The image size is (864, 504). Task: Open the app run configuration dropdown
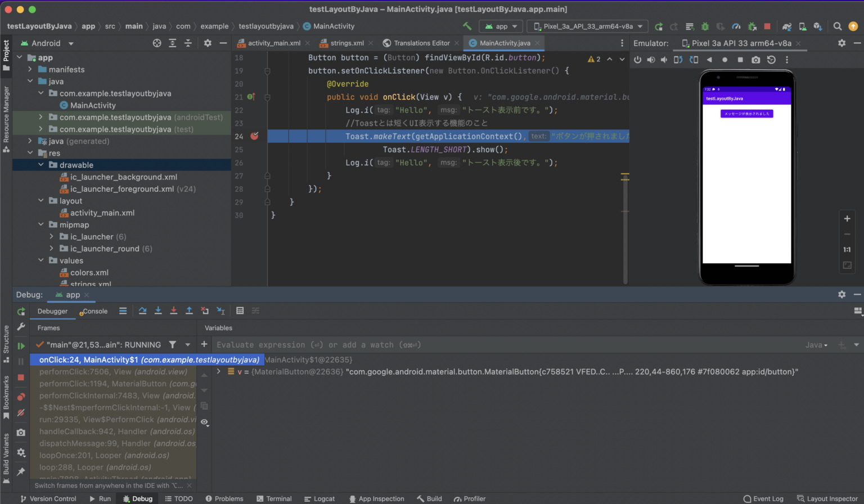499,26
